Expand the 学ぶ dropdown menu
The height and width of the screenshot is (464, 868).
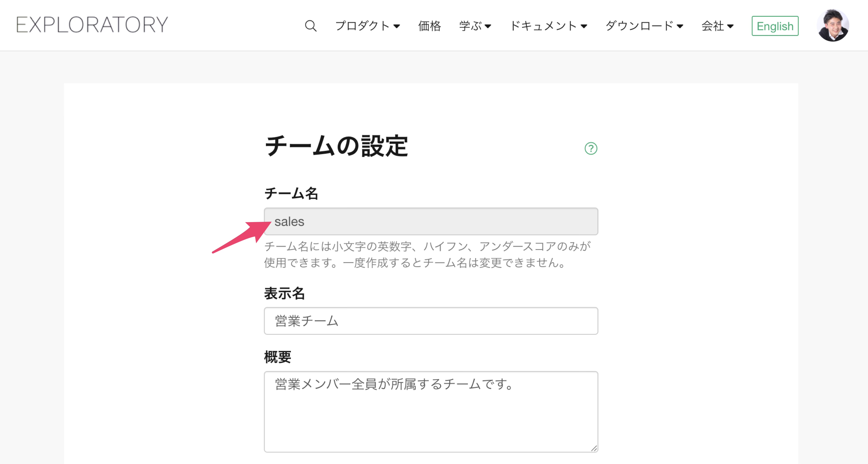(x=475, y=26)
